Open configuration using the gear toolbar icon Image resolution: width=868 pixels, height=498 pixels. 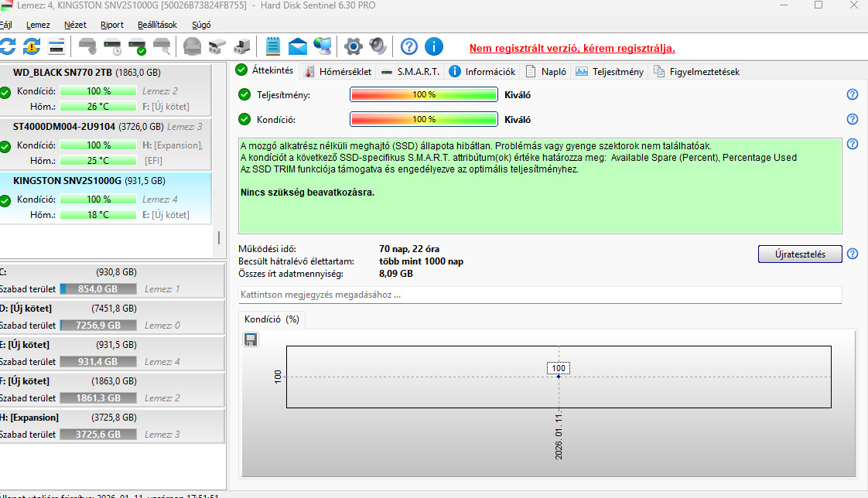[x=354, y=46]
